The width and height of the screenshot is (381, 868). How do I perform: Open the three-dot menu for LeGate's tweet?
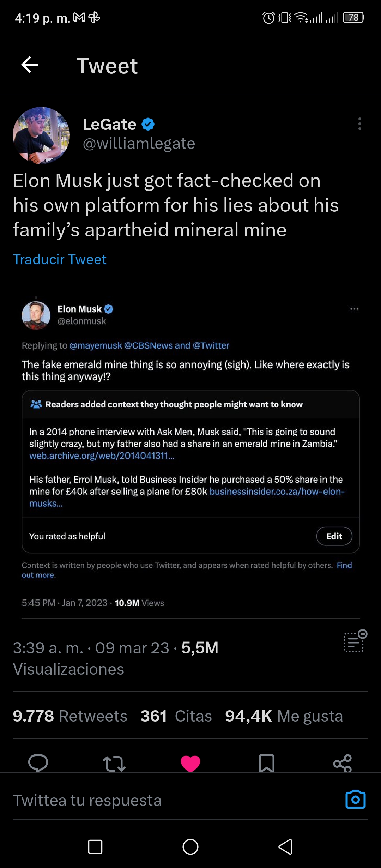(x=359, y=124)
